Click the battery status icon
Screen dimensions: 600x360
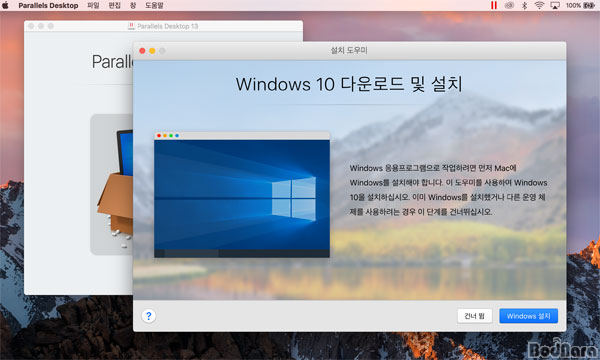589,5
